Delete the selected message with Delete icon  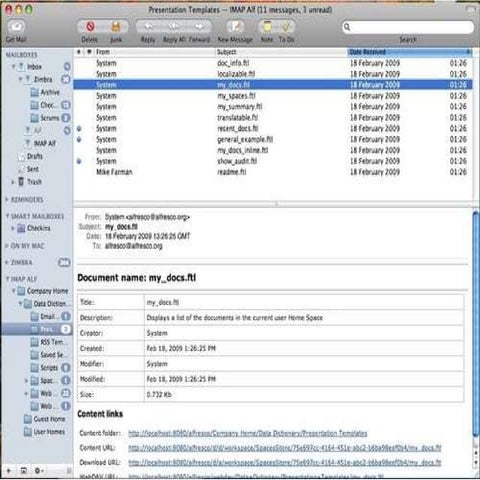[x=90, y=26]
